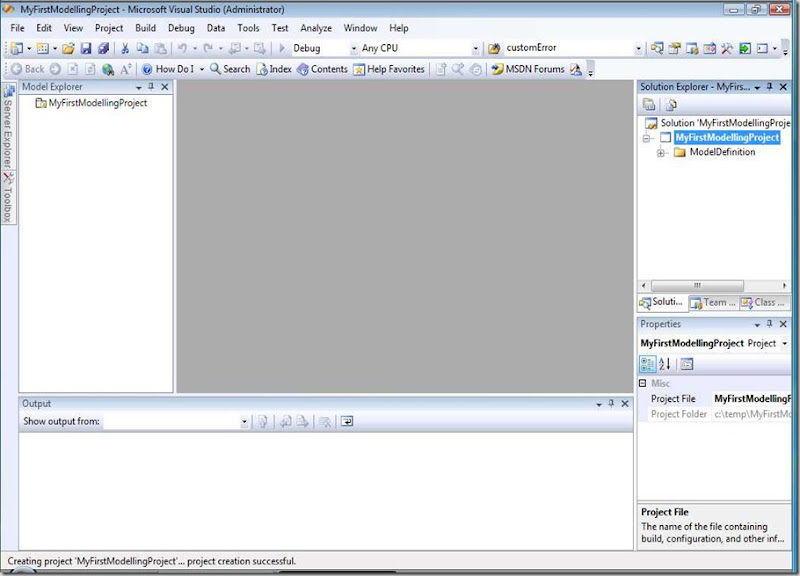Click the green Start Page toolbar icon
This screenshot has width=800, height=576.
point(745,48)
